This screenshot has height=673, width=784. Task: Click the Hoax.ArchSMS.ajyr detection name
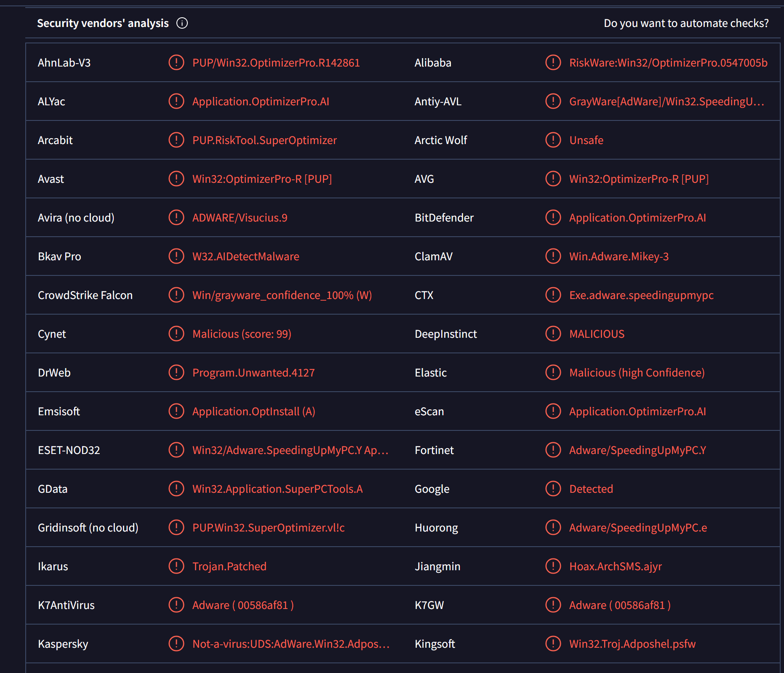coord(616,566)
